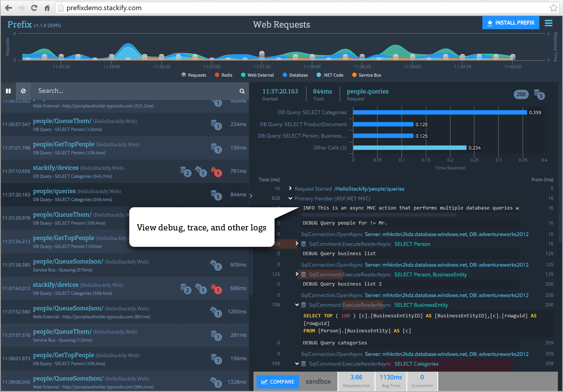Pause the live request feed

pyautogui.click(x=8, y=91)
